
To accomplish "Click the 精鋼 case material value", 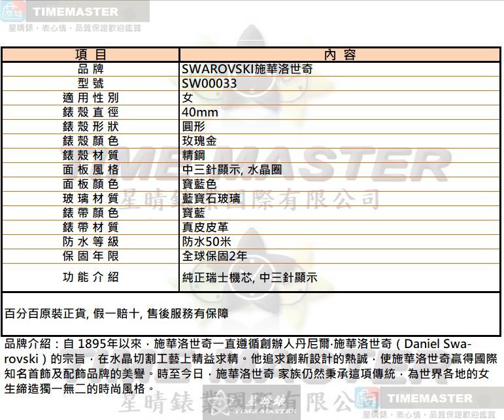I will pyautogui.click(x=194, y=156).
